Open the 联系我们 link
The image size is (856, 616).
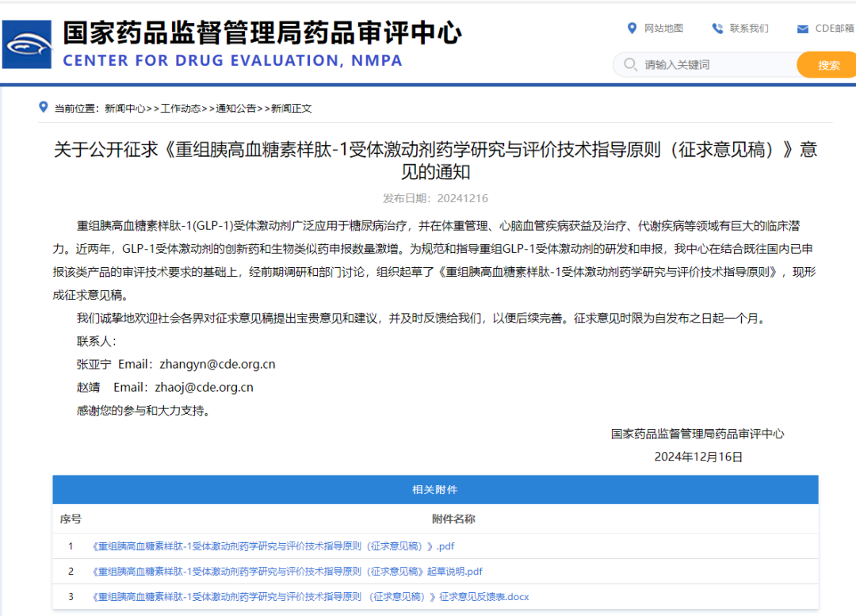pyautogui.click(x=749, y=29)
